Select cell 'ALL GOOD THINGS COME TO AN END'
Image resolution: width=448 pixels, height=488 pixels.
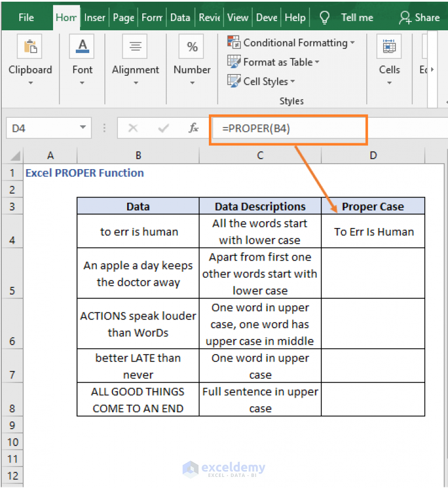[138, 399]
